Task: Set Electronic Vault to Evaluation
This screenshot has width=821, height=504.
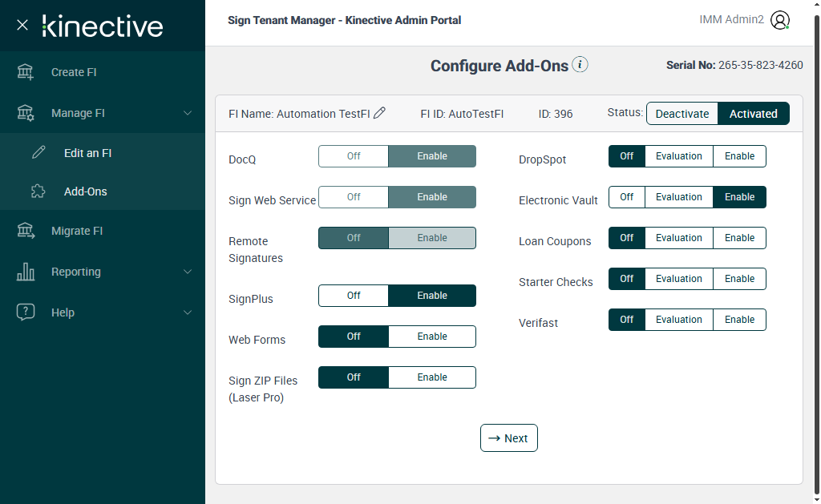Action: click(679, 197)
